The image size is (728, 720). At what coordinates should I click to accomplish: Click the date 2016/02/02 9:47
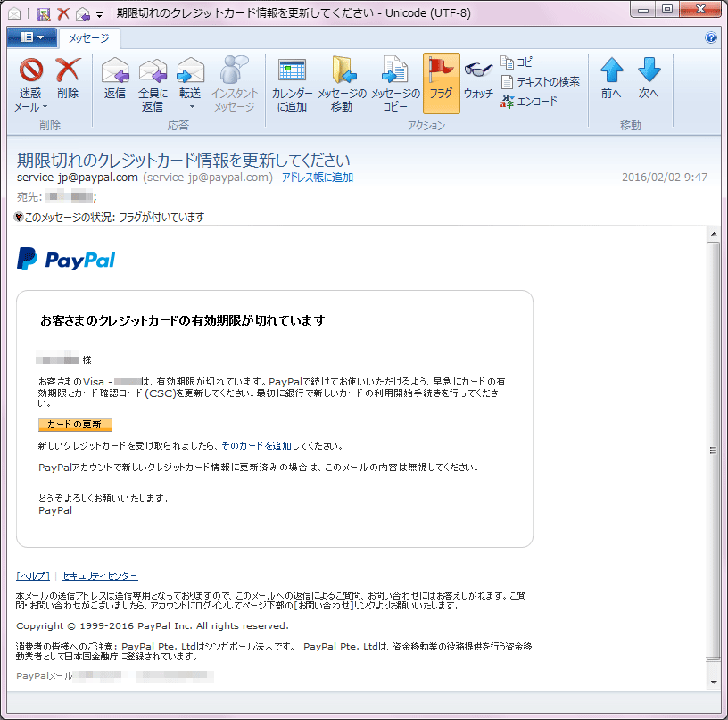click(665, 178)
